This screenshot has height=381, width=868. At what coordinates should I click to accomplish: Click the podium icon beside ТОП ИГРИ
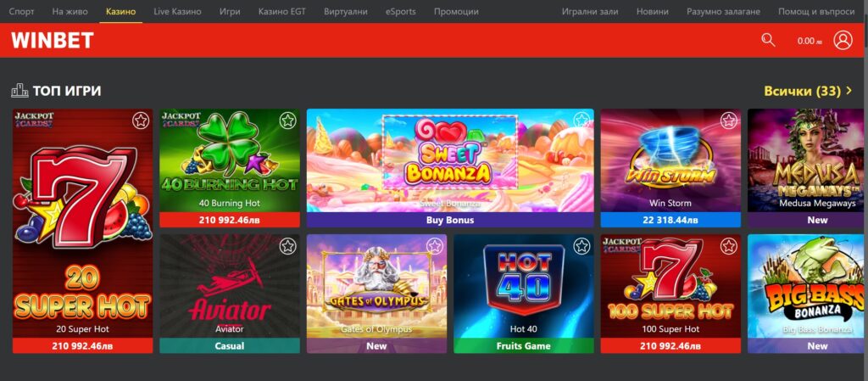(x=20, y=91)
